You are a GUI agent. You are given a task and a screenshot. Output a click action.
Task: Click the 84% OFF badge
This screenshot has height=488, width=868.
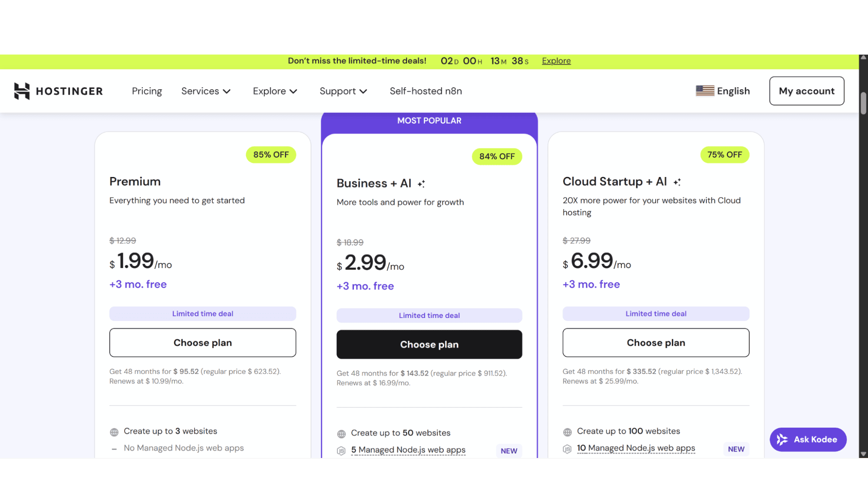coord(497,157)
